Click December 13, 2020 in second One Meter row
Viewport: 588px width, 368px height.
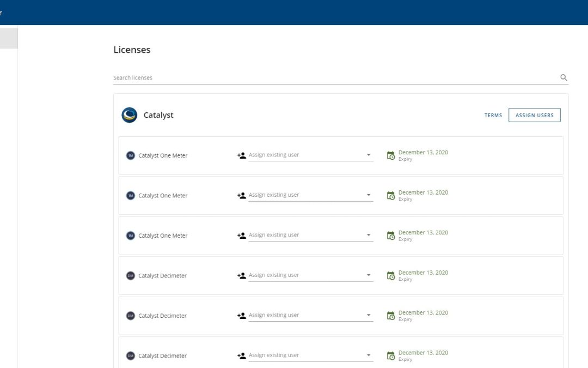point(423,192)
